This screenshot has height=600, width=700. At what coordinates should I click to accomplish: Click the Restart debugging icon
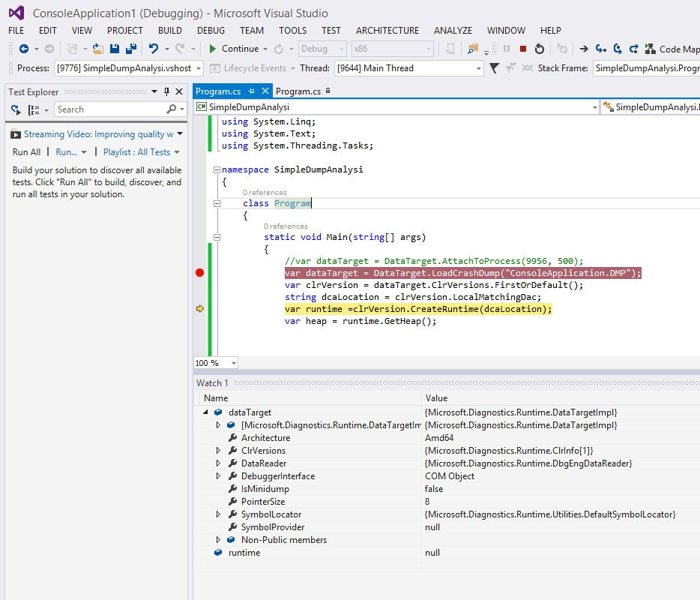coord(540,49)
